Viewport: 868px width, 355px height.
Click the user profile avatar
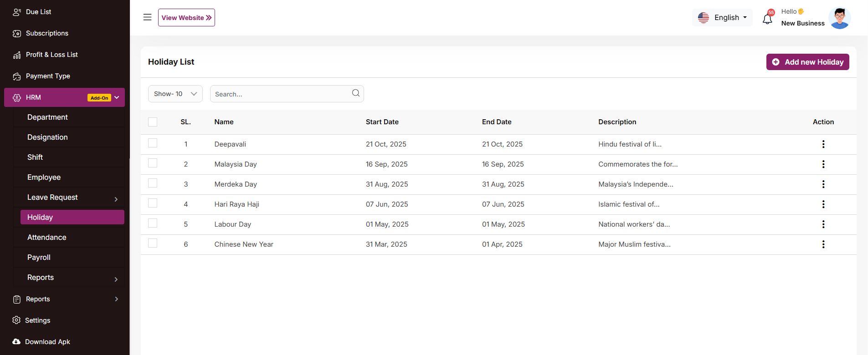point(839,18)
